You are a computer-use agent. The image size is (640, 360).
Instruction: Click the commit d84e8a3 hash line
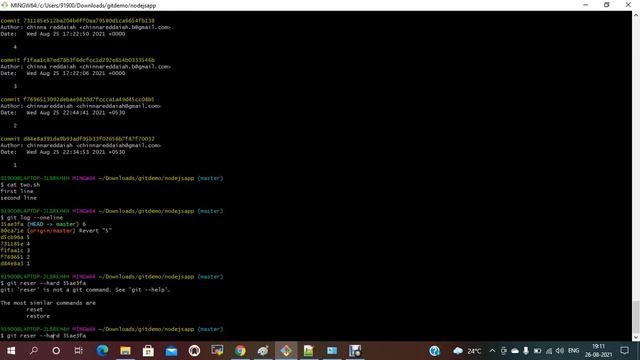point(78,139)
